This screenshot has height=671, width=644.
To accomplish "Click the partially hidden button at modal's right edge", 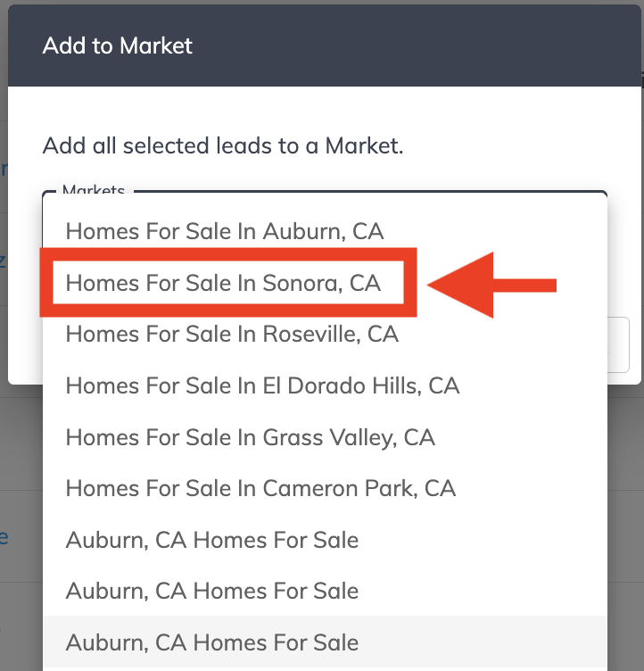I will click(x=618, y=344).
